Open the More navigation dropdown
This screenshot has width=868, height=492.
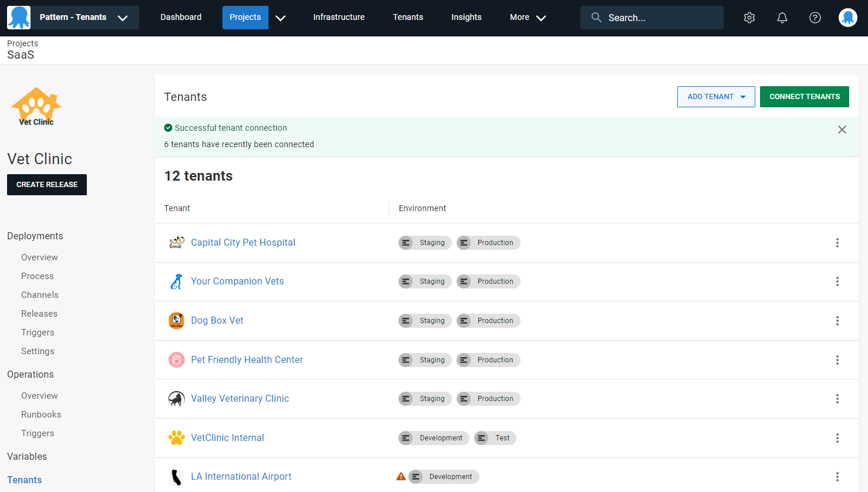[528, 18]
